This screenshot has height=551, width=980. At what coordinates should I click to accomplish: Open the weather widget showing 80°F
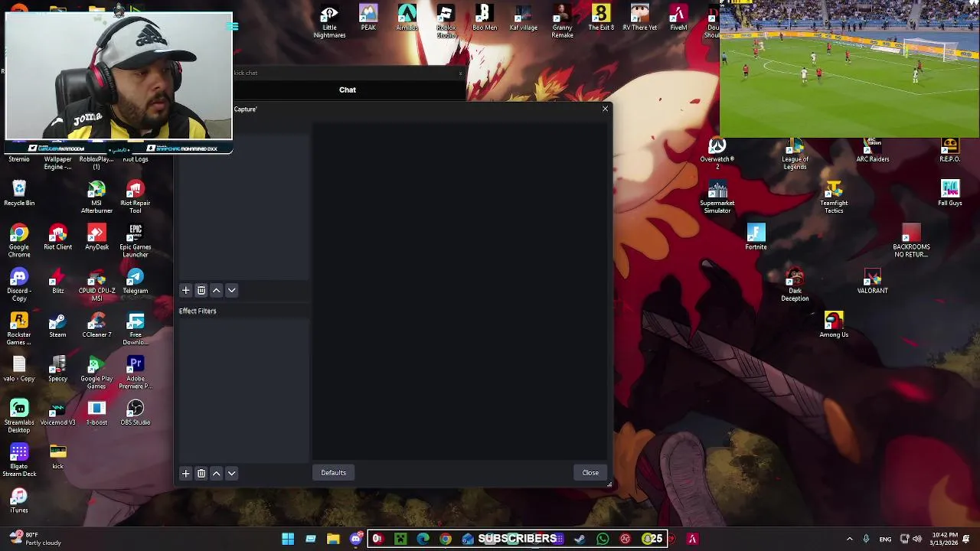click(34, 539)
